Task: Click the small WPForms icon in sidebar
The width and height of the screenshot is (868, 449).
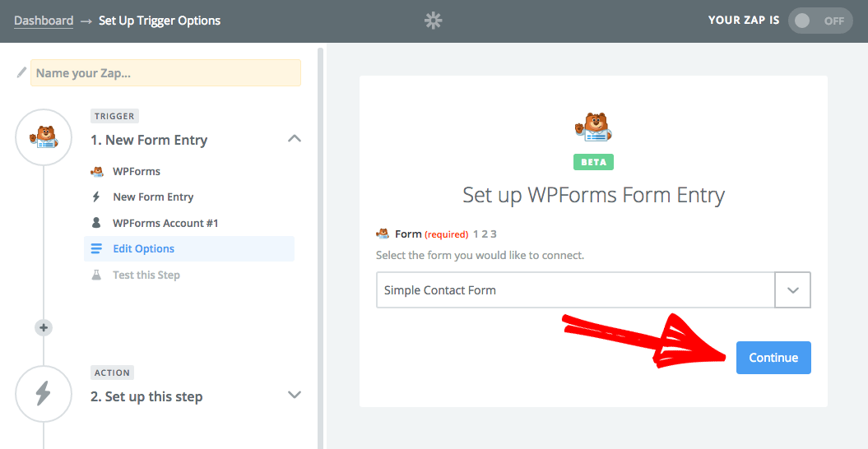Action: (97, 171)
